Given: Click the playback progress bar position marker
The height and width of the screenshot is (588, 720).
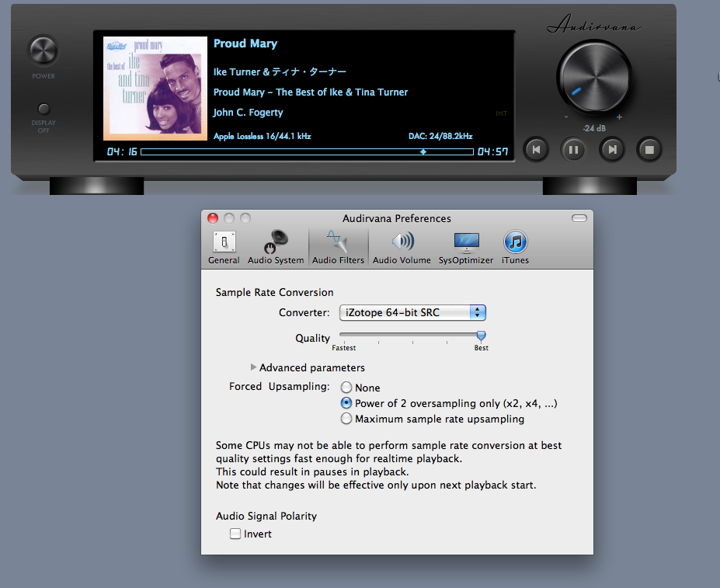Looking at the screenshot, I should pos(423,151).
